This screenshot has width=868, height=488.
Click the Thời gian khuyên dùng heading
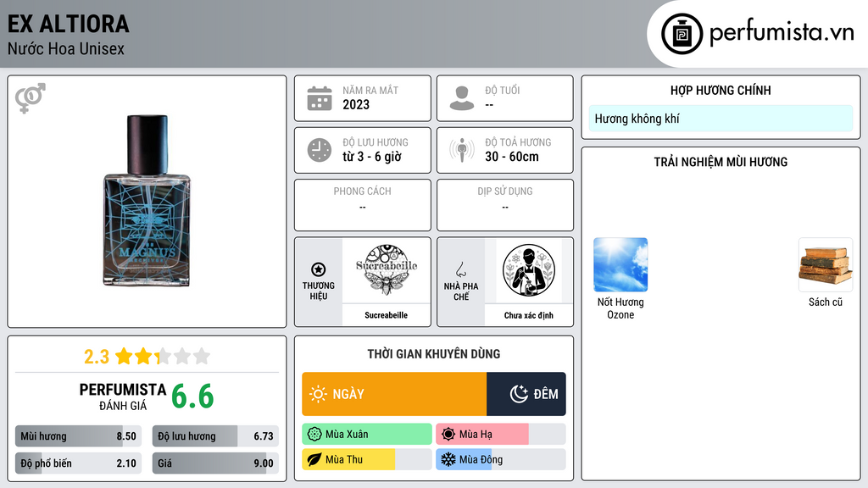click(x=434, y=354)
